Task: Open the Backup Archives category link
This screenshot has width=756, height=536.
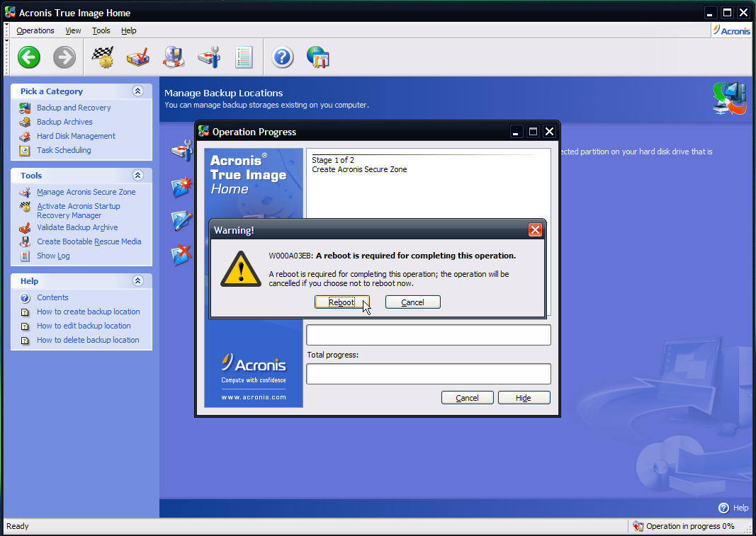Action: (64, 122)
